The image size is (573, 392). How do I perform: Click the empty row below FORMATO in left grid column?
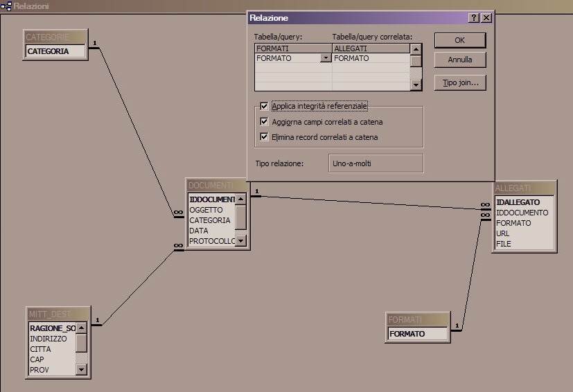pos(292,69)
